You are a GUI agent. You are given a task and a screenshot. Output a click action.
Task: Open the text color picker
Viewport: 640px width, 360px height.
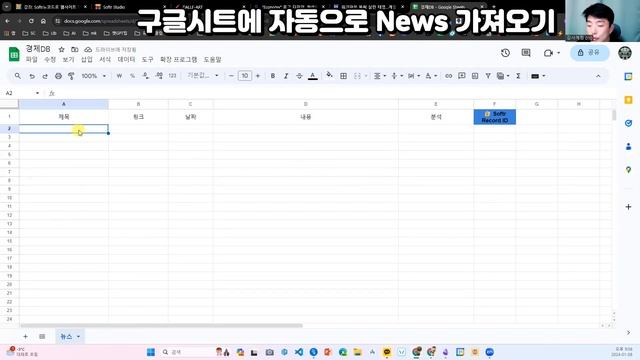click(313, 76)
